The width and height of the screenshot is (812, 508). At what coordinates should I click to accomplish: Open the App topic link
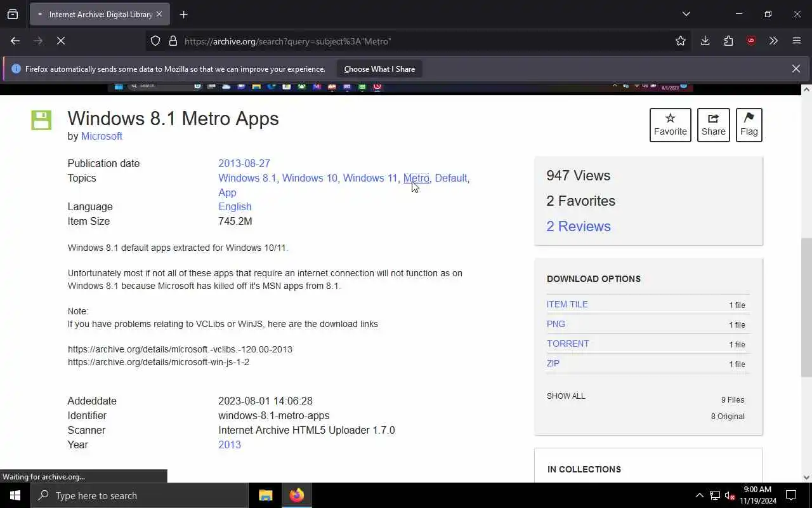[x=227, y=192]
